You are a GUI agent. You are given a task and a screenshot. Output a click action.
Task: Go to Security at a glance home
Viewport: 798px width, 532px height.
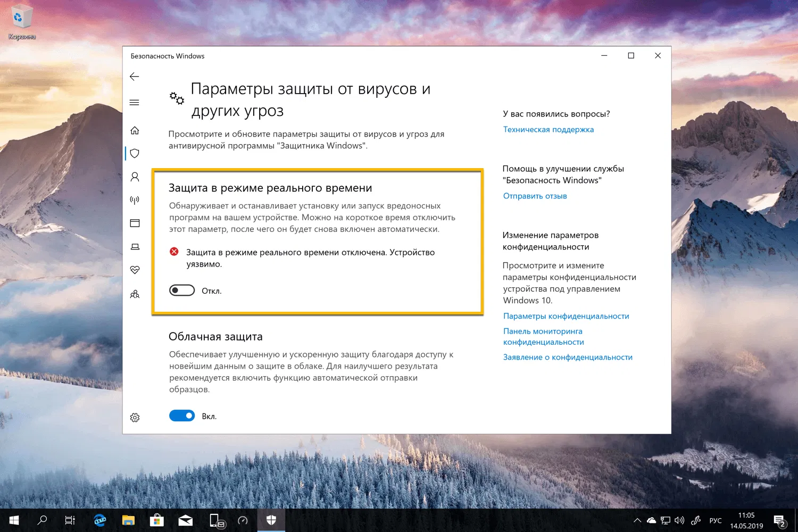click(135, 130)
